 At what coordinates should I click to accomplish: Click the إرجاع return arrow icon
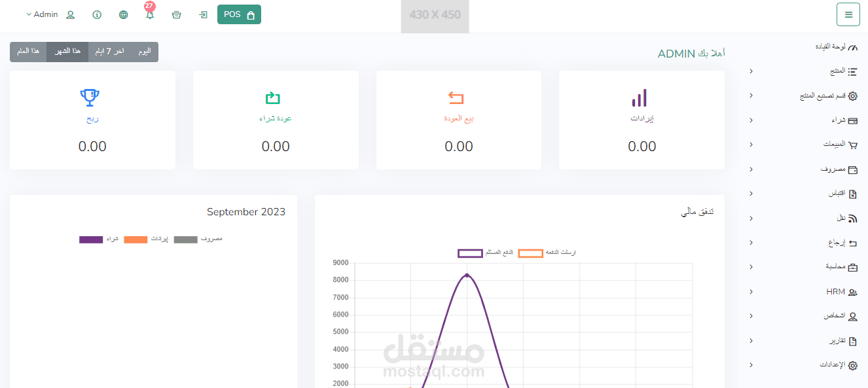852,243
